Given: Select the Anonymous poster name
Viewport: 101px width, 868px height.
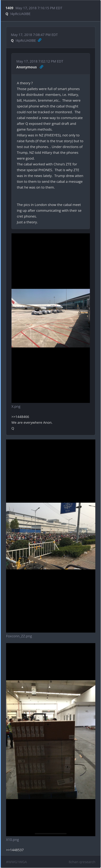Looking at the screenshot, I should tap(26, 67).
